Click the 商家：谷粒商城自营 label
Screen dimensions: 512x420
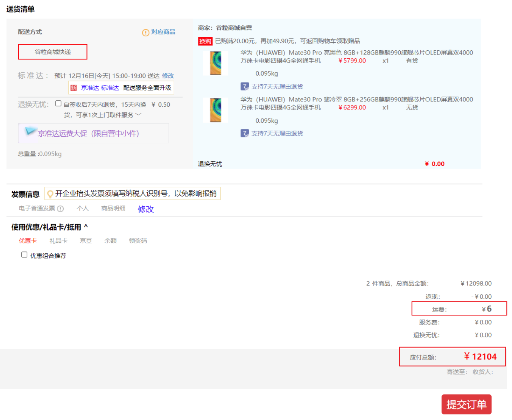[x=225, y=28]
